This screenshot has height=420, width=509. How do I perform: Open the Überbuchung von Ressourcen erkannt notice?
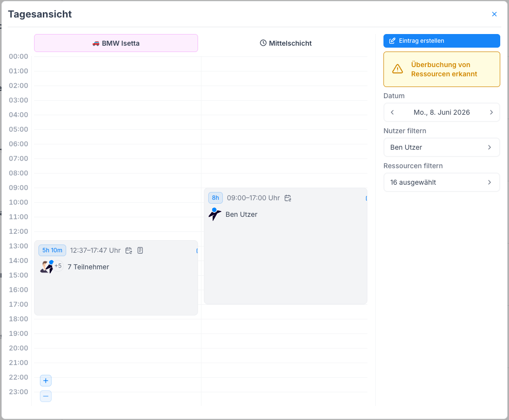pos(441,70)
